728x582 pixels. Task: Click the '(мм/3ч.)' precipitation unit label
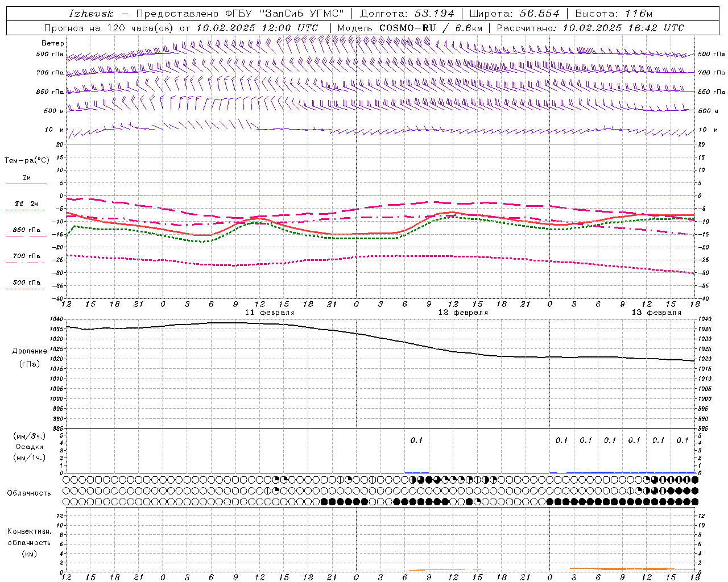tap(30, 436)
